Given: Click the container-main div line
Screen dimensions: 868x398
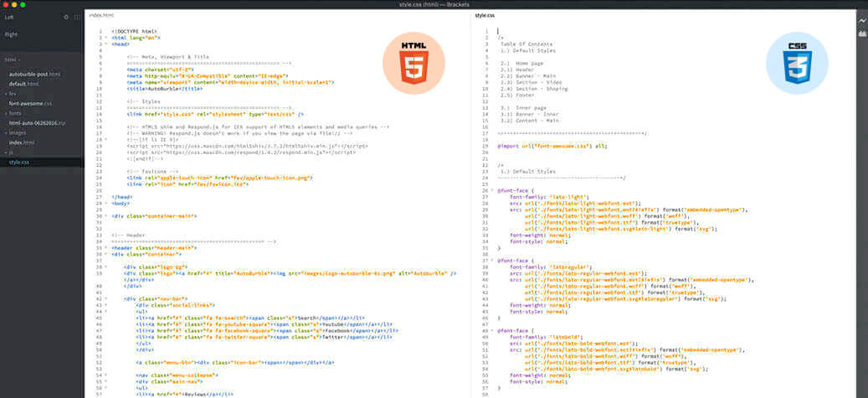Looking at the screenshot, I should [154, 216].
